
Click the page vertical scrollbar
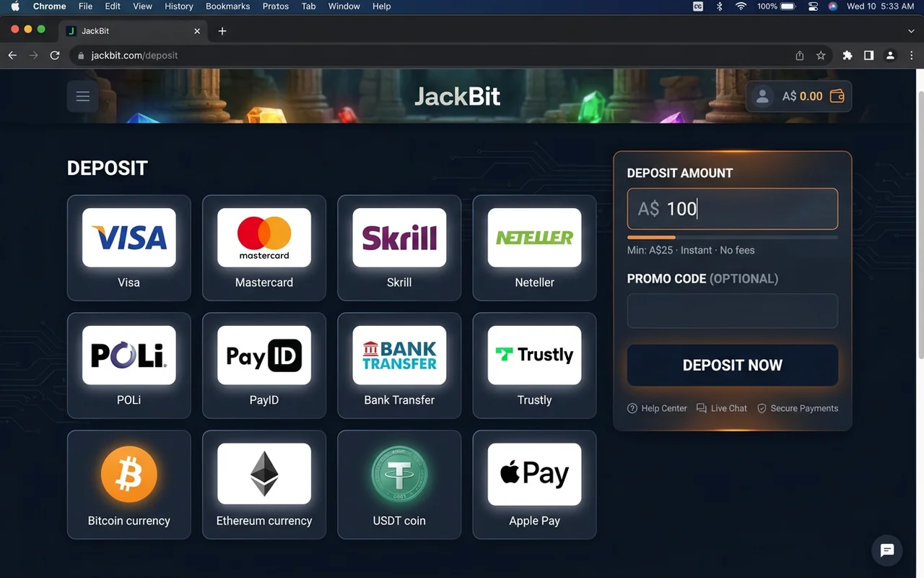coord(920,224)
